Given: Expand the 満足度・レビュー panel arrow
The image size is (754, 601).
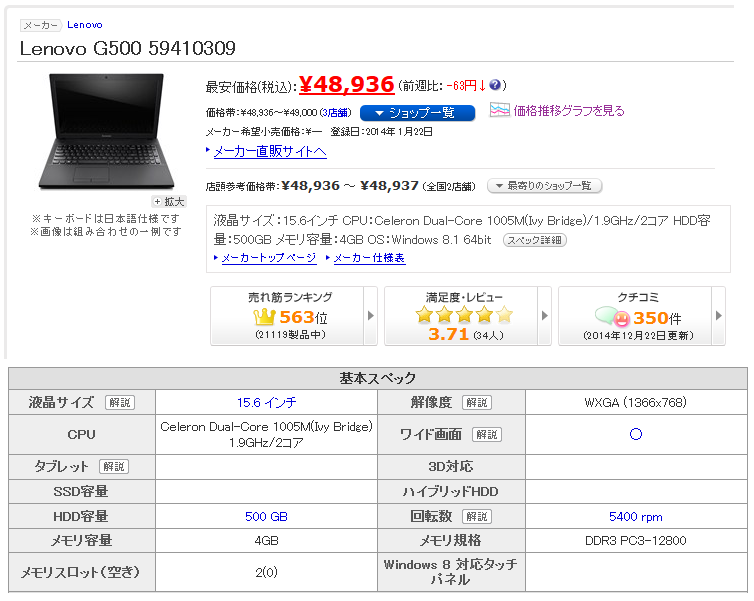Looking at the screenshot, I should click(x=544, y=315).
